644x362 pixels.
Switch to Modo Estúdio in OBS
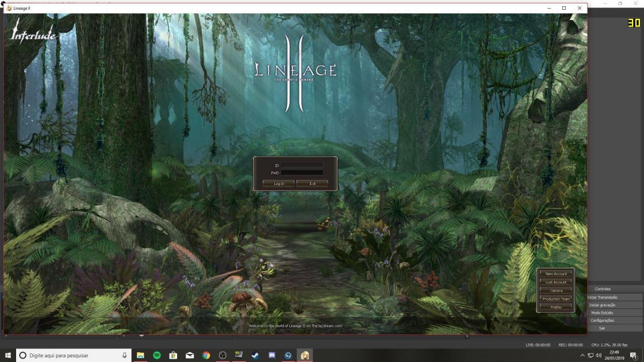pos(603,313)
